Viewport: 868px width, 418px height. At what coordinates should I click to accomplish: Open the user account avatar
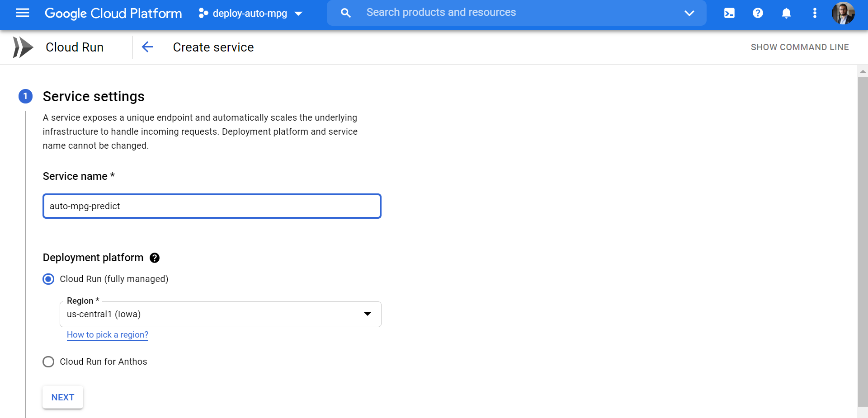point(843,13)
